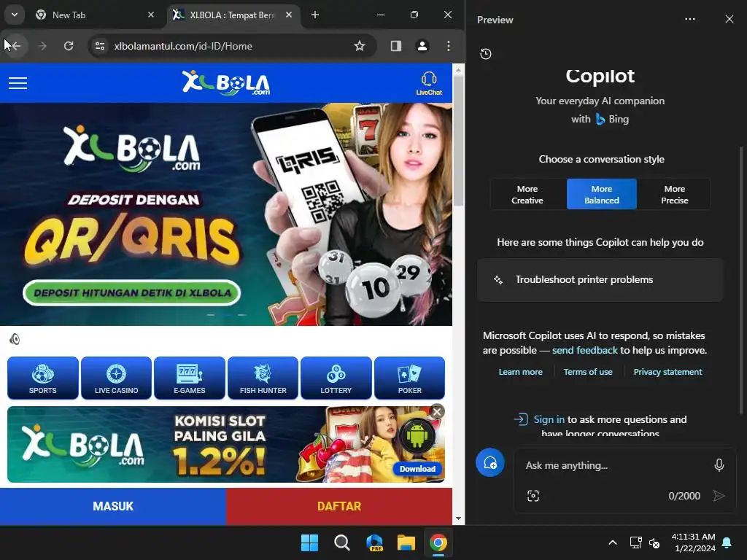Select More Creative conversation style
This screenshot has height=560, width=747.
pyautogui.click(x=527, y=194)
